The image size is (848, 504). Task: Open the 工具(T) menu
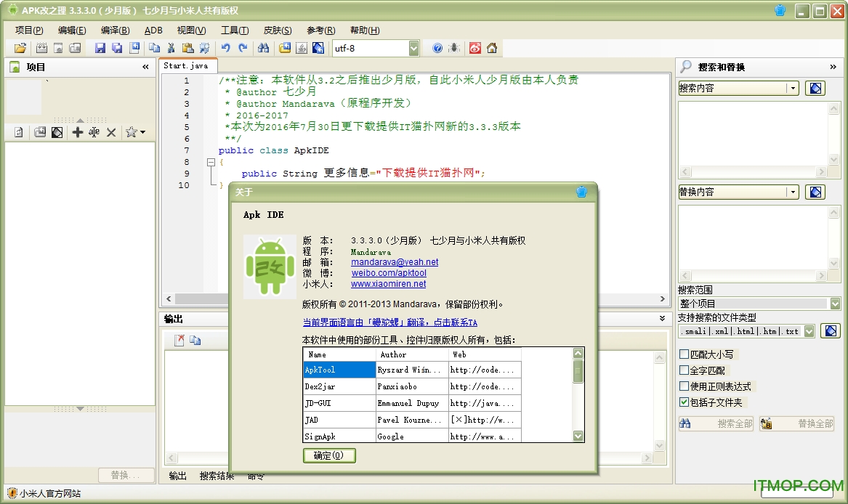pos(235,31)
